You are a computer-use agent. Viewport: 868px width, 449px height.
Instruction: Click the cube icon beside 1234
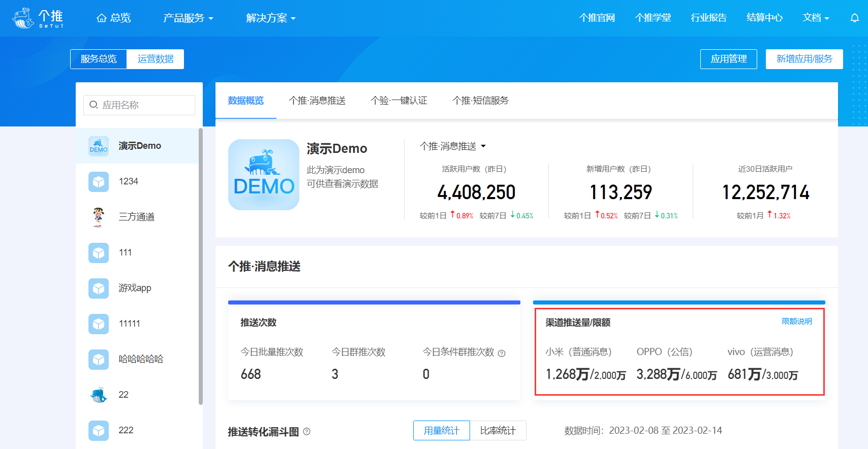(99, 181)
